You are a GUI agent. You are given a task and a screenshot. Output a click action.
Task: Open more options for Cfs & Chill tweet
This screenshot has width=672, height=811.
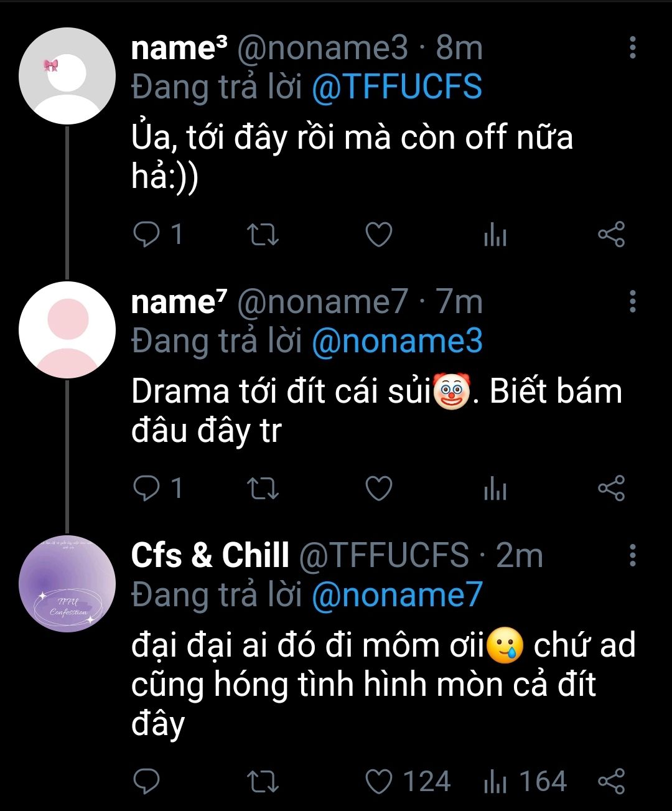pyautogui.click(x=632, y=555)
